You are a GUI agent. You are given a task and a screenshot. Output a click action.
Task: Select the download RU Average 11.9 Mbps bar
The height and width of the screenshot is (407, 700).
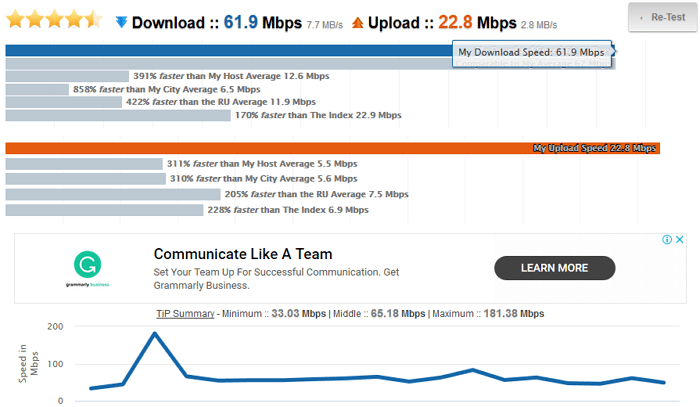pyautogui.click(x=64, y=102)
